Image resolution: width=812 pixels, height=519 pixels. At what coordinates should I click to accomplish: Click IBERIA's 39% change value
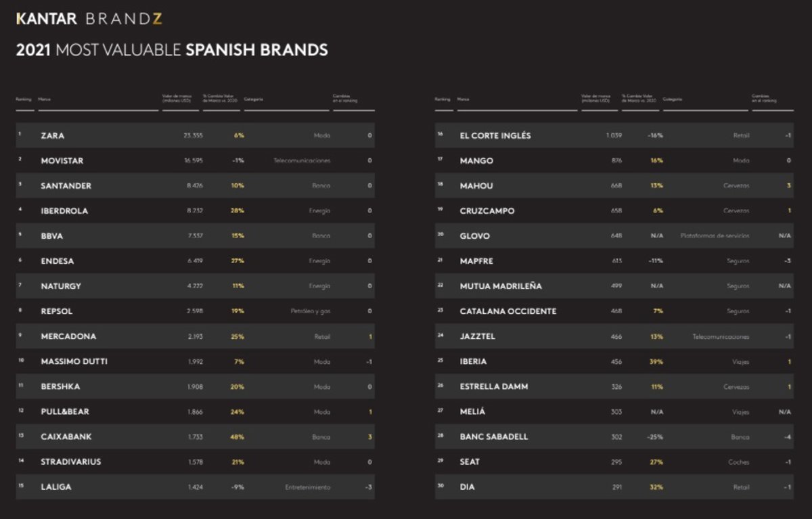(x=656, y=362)
